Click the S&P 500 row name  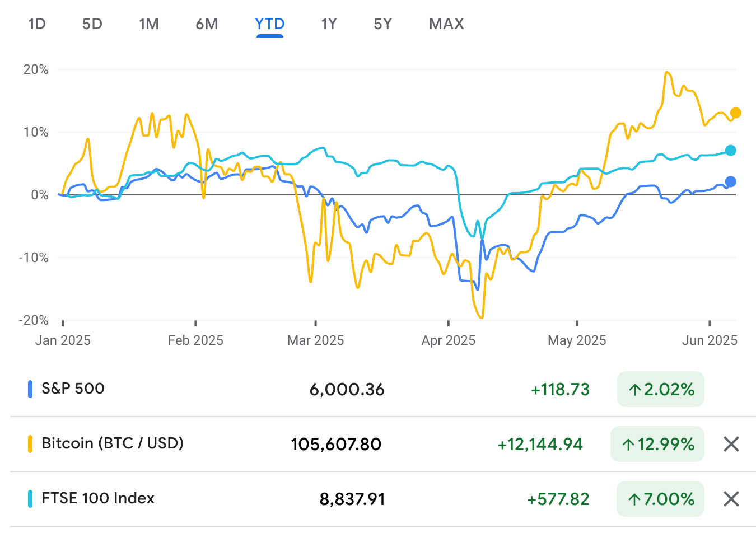[x=73, y=389]
